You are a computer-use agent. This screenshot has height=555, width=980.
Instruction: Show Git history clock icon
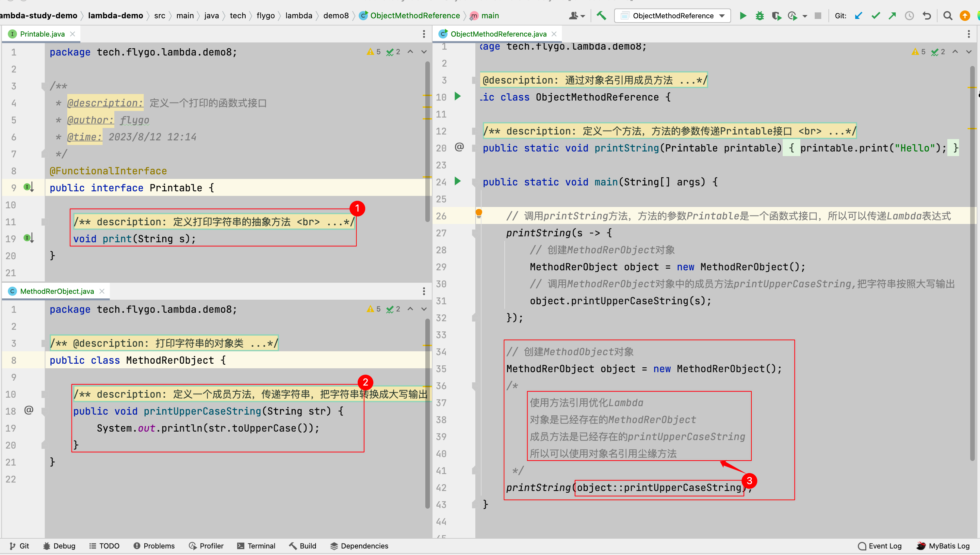pyautogui.click(x=909, y=16)
